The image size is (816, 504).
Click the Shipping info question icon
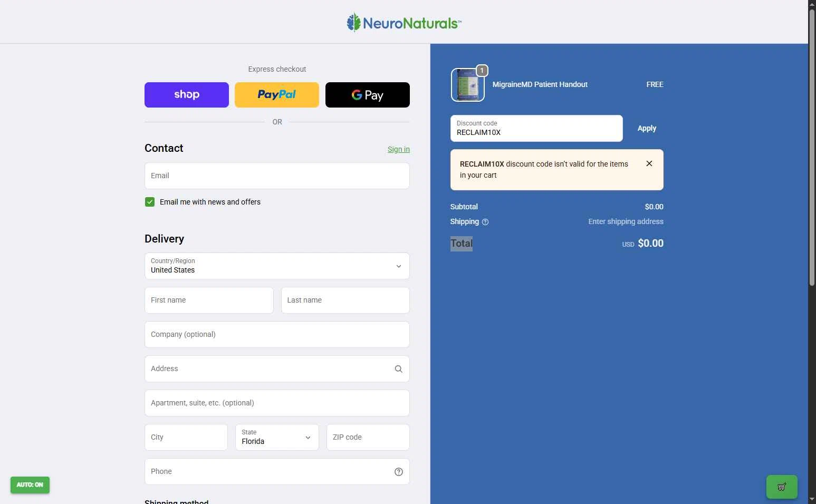point(485,222)
